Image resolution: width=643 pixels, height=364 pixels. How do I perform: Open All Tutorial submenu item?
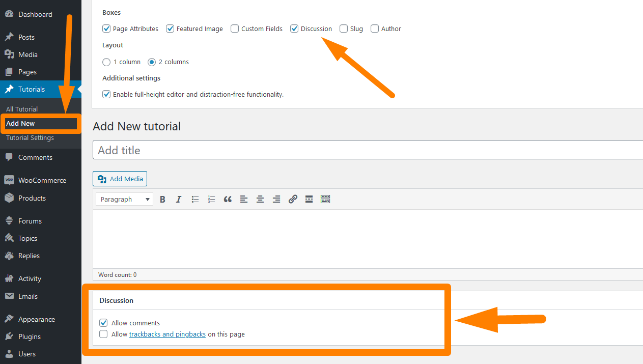coord(22,109)
